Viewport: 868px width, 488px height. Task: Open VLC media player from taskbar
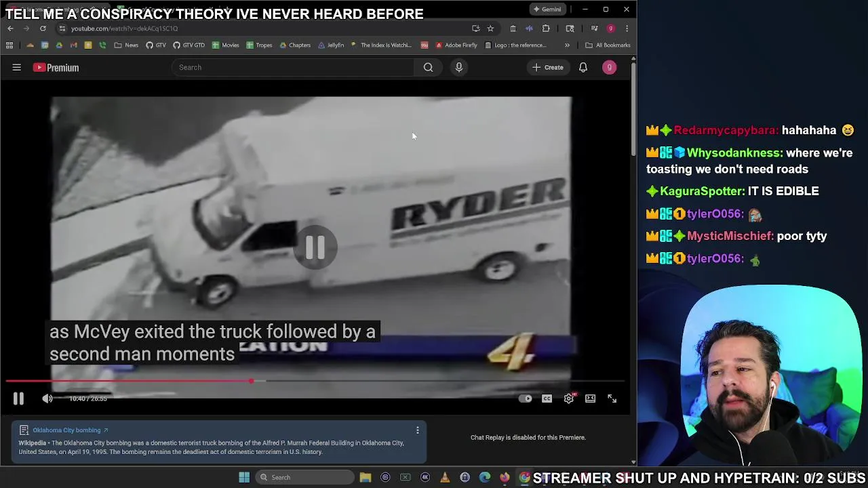pyautogui.click(x=445, y=477)
